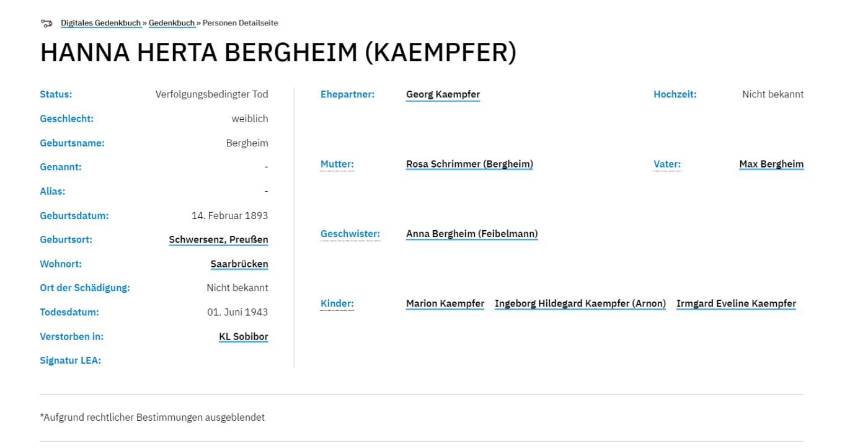868x448 pixels.
Task: Open the Digitales Gedenkbuch breadcrumb link
Action: click(101, 23)
